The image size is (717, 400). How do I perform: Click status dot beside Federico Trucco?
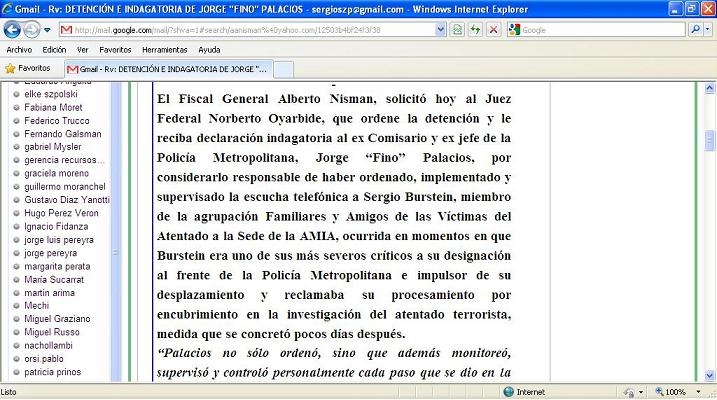point(16,121)
